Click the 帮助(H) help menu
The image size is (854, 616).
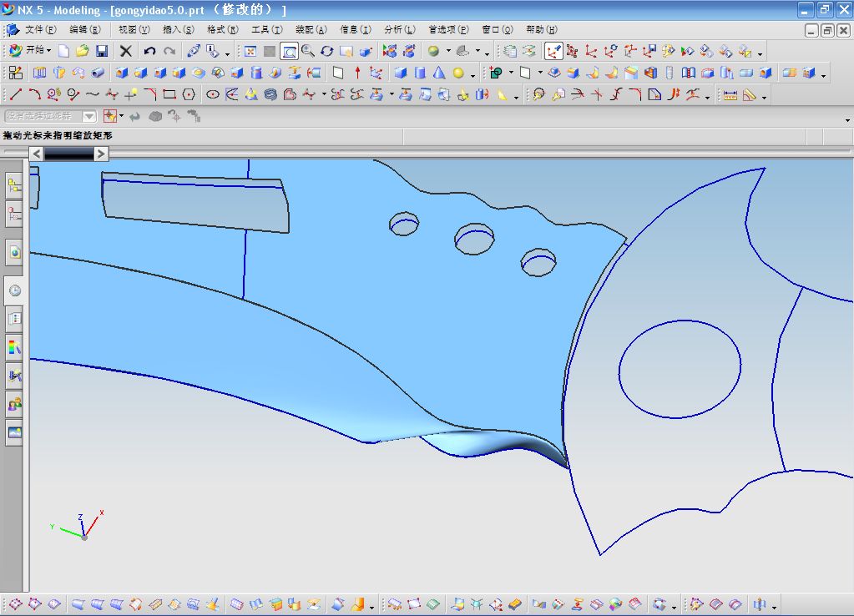tap(541, 29)
